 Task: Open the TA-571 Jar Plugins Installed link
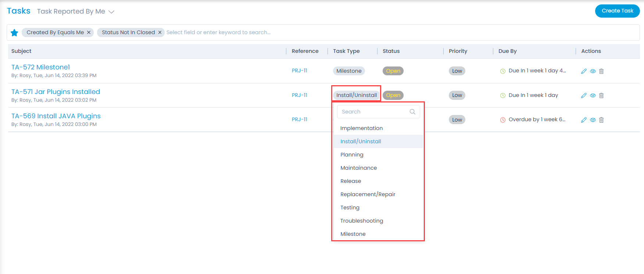point(56,92)
